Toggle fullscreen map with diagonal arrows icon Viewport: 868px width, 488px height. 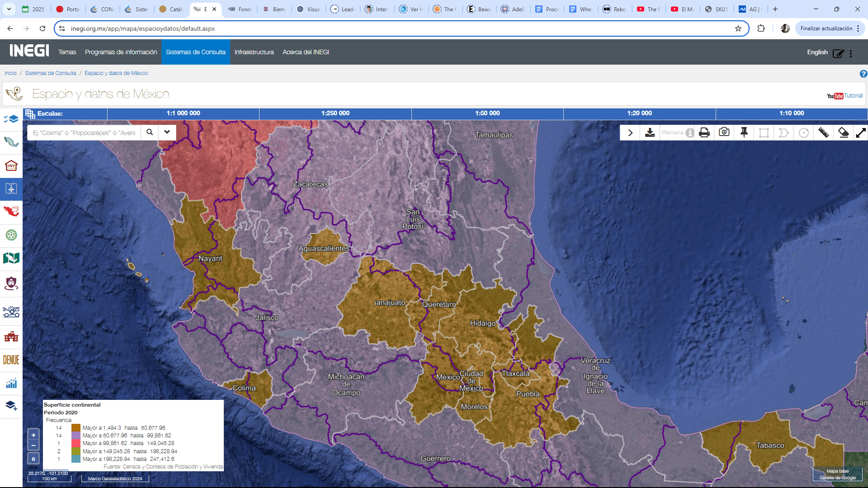pyautogui.click(x=860, y=132)
